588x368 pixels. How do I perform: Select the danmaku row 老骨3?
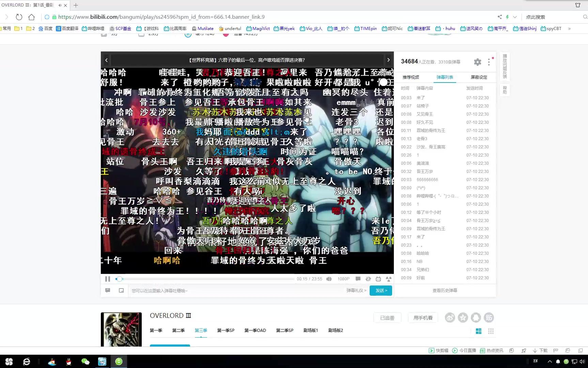pyautogui.click(x=445, y=139)
